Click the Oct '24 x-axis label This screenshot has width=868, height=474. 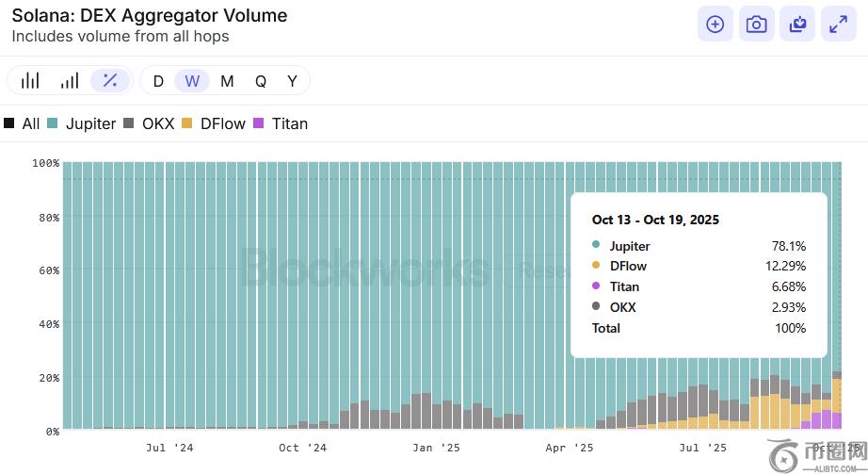302,448
